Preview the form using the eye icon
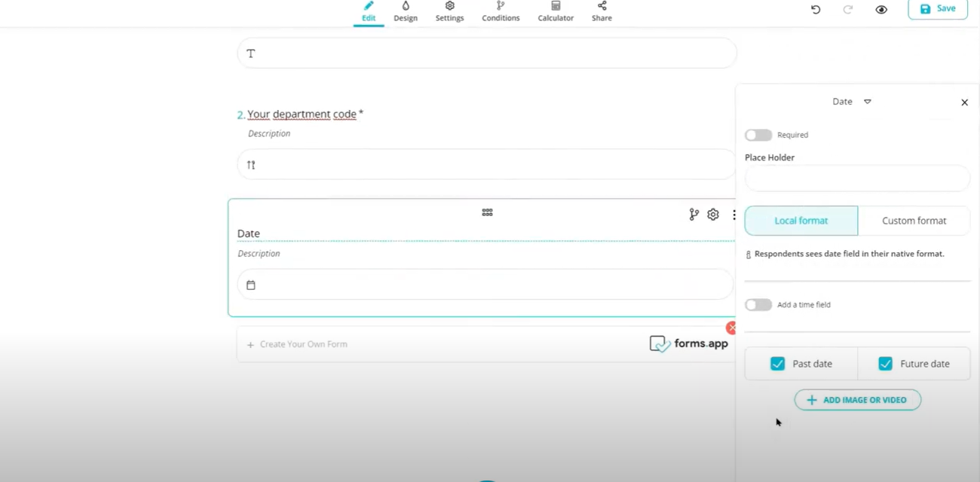 [x=881, y=9]
